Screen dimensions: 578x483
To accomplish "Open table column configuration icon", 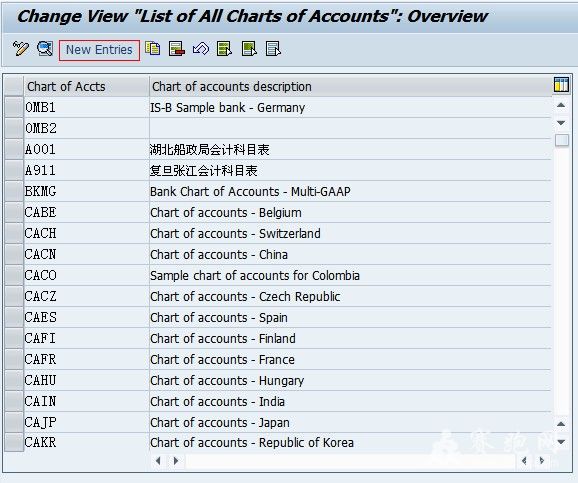I will (561, 84).
